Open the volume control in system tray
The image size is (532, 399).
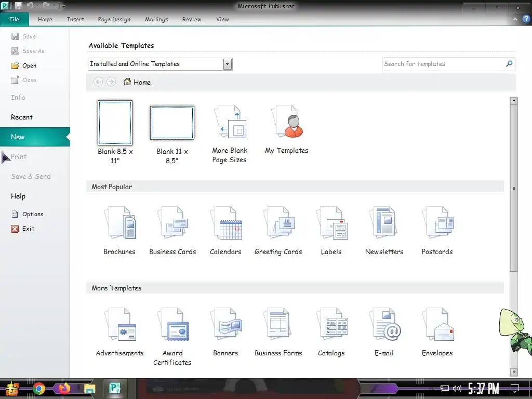click(457, 389)
